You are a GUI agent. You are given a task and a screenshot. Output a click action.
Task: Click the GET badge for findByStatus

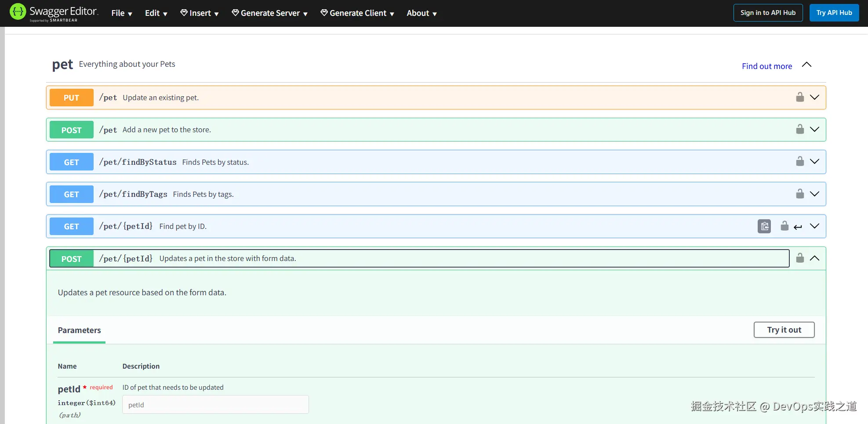[x=72, y=162]
